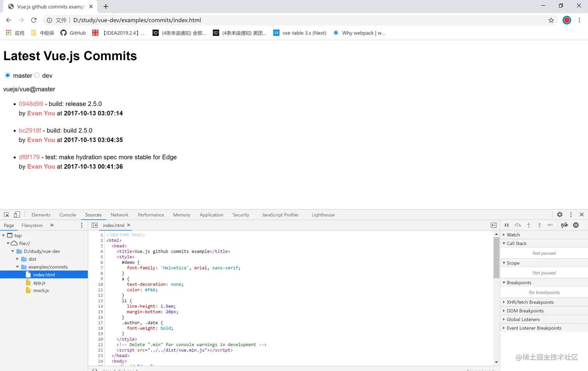This screenshot has height=371, width=588.
Task: Open the GitHub bookmark
Action: [x=73, y=33]
